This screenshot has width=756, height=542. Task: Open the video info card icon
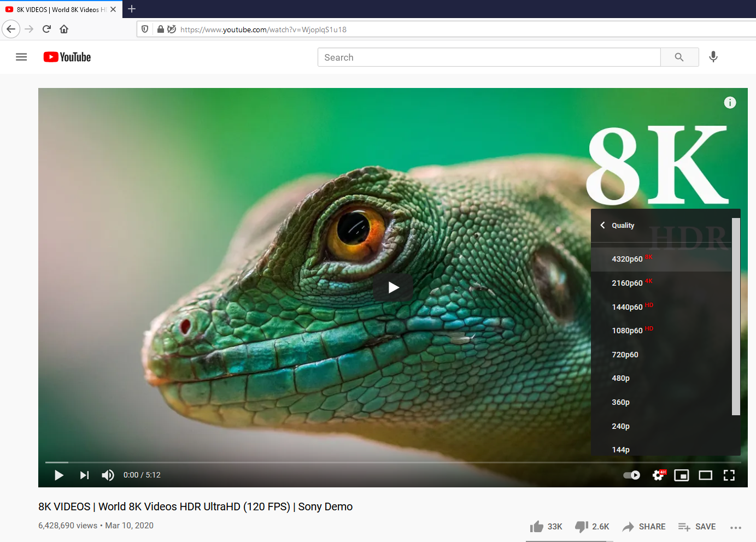pyautogui.click(x=730, y=103)
